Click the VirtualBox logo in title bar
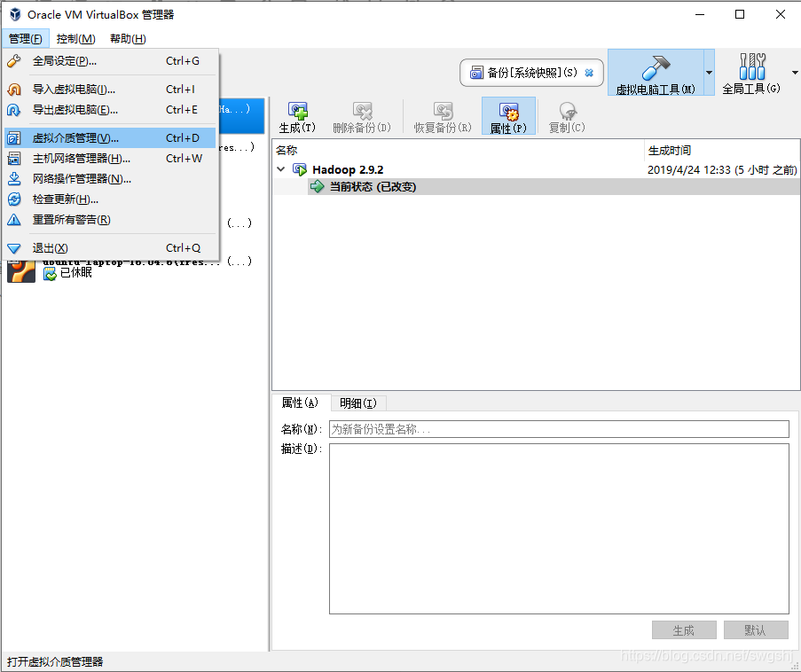Viewport: 801px width, 672px height. (15, 14)
